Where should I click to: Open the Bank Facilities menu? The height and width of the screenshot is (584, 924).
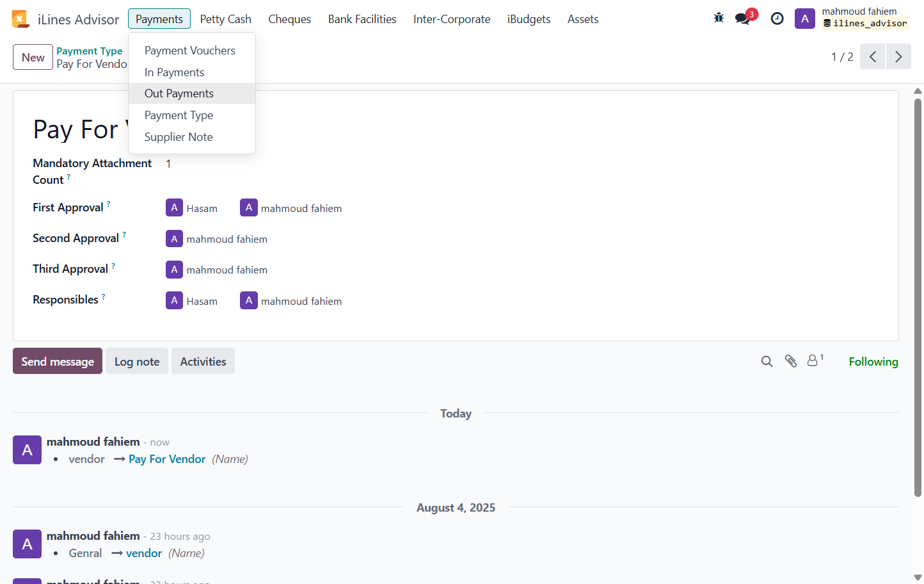362,19
